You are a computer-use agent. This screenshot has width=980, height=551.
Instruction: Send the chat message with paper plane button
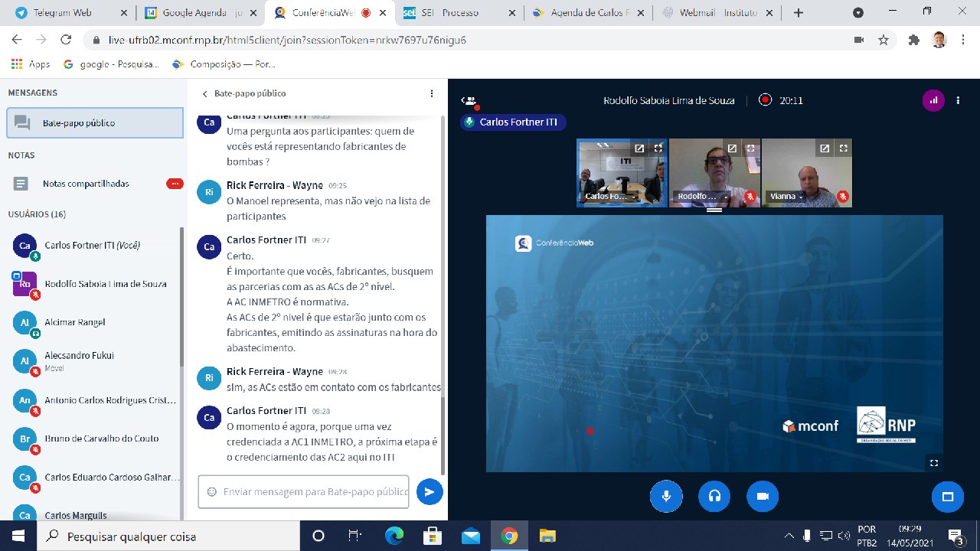tap(430, 492)
